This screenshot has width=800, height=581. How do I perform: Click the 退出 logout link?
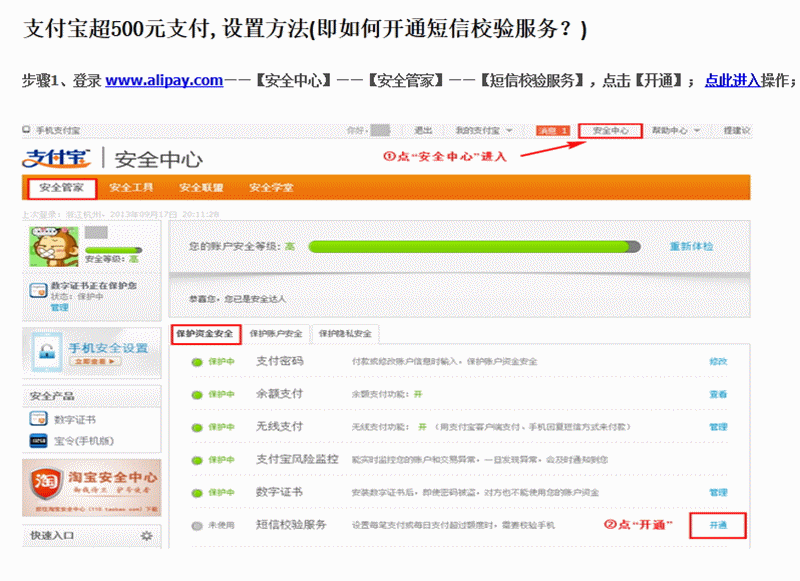point(423,131)
